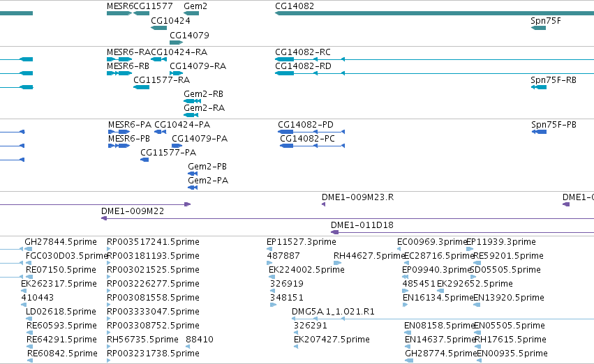Select the RP003181193.5prime EST label
This screenshot has height=364, width=594.
153,256
